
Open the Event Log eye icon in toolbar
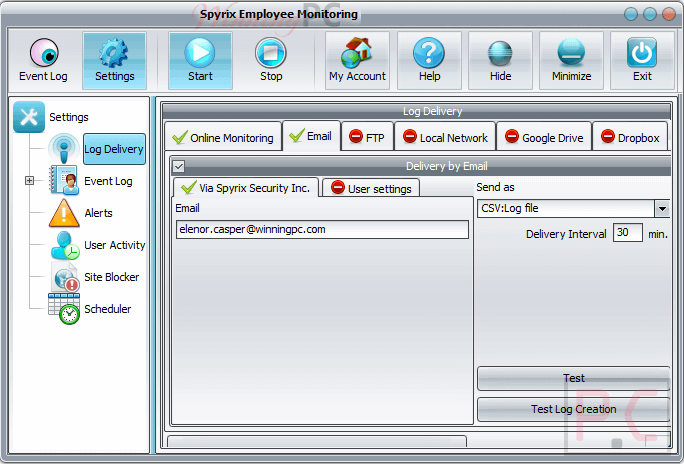44,53
